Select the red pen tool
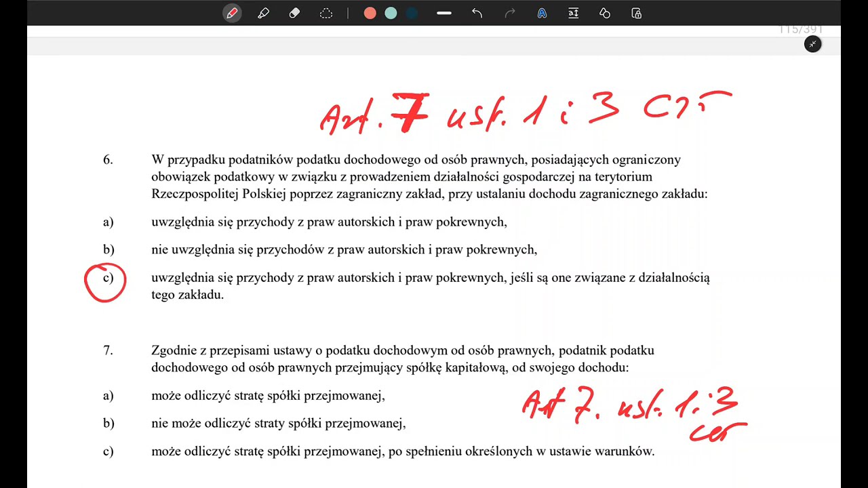 click(232, 13)
